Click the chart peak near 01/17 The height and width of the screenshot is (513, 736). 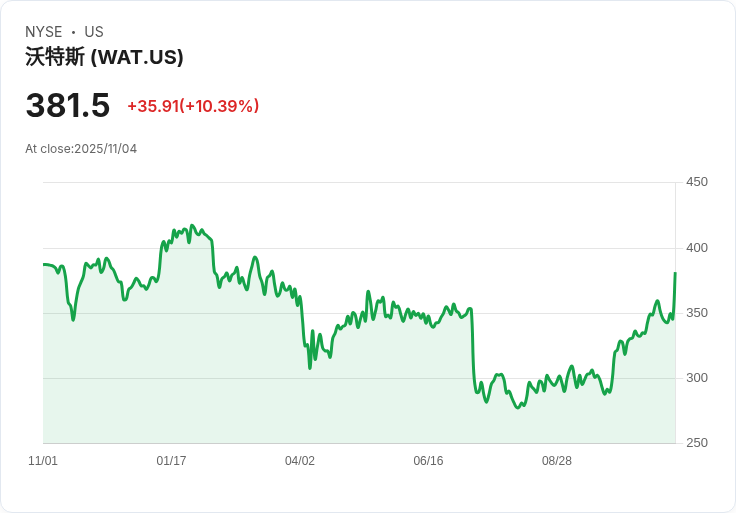pyautogui.click(x=192, y=226)
